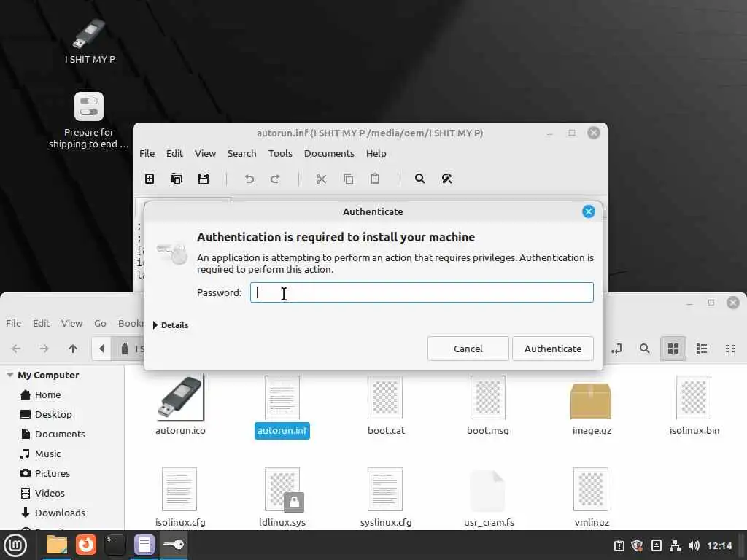Select the autorun.ico file

click(x=180, y=405)
